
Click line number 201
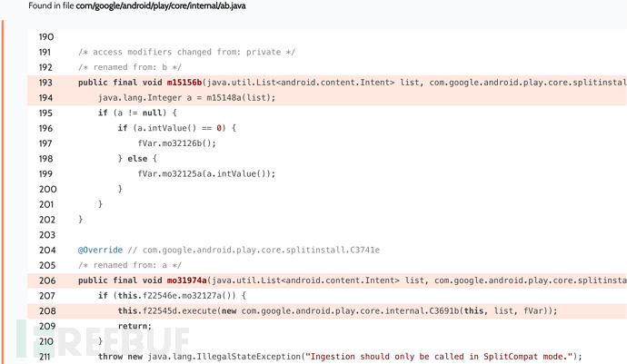pyautogui.click(x=46, y=204)
